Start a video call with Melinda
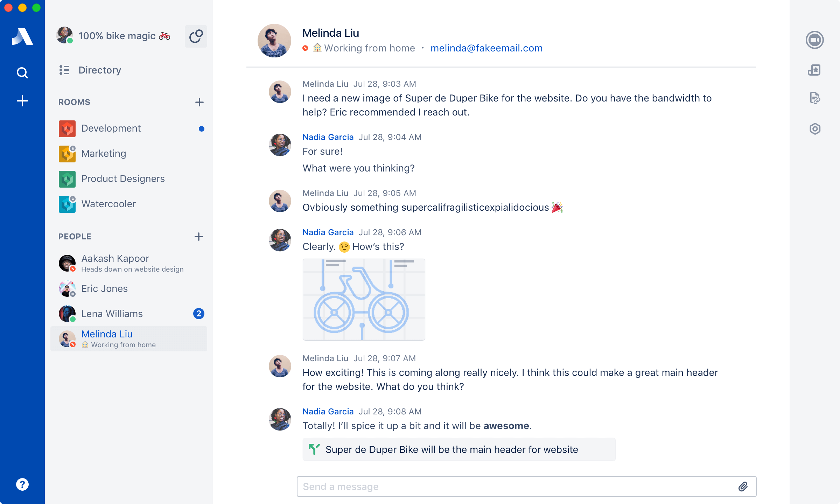 tap(814, 40)
